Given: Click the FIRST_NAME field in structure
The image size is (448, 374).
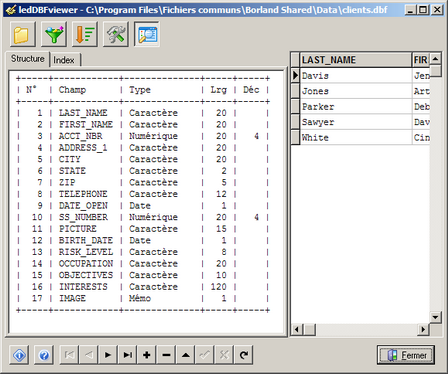Looking at the screenshot, I should (86, 124).
